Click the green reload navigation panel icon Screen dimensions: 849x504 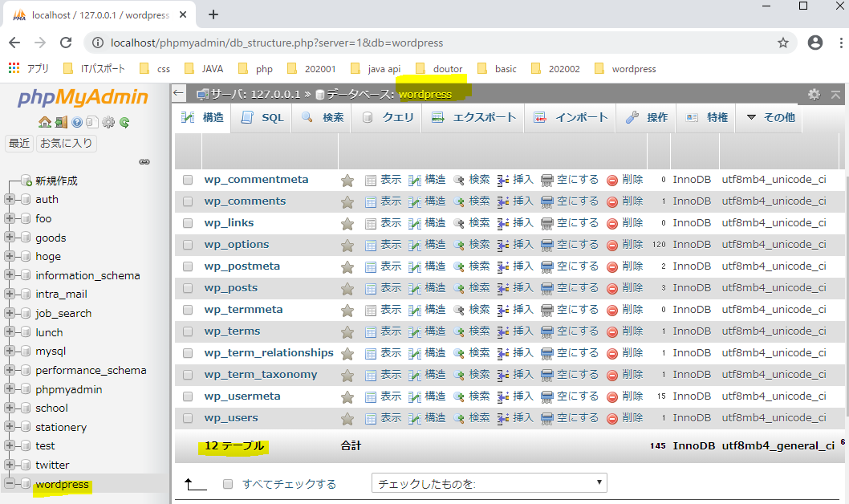pos(124,122)
